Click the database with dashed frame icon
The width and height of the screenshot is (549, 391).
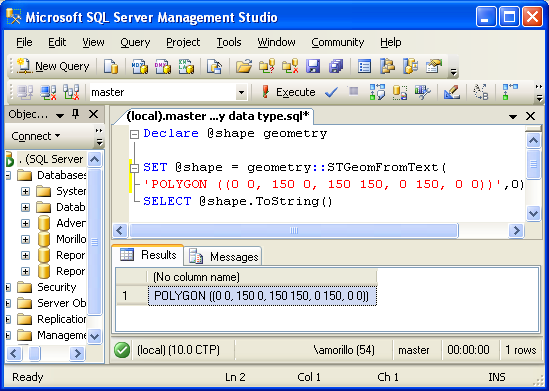coord(400,92)
